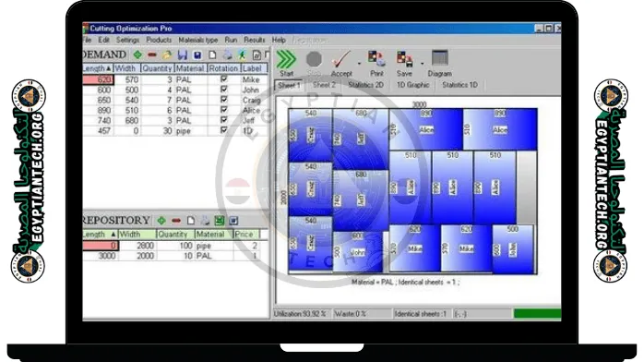
Task: Click document icon at DEMAND toolbar end
Action: point(256,54)
